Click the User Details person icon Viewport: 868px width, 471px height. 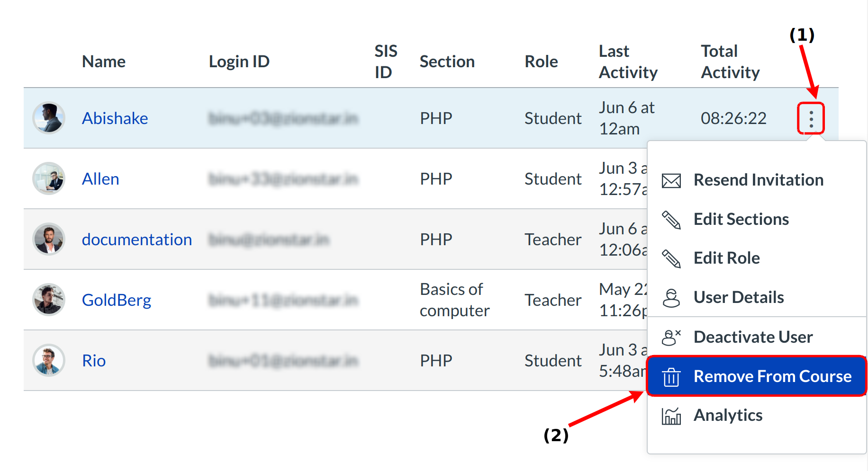point(671,298)
